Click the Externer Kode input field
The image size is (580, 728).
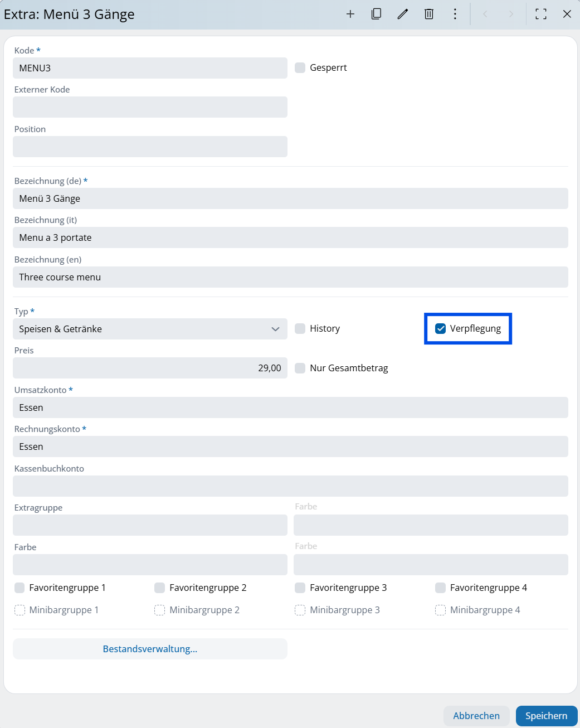tap(150, 107)
